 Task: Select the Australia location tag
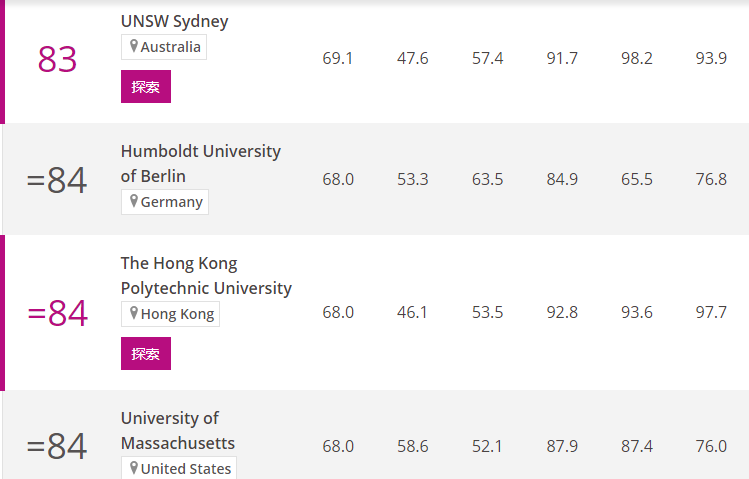[x=164, y=47]
